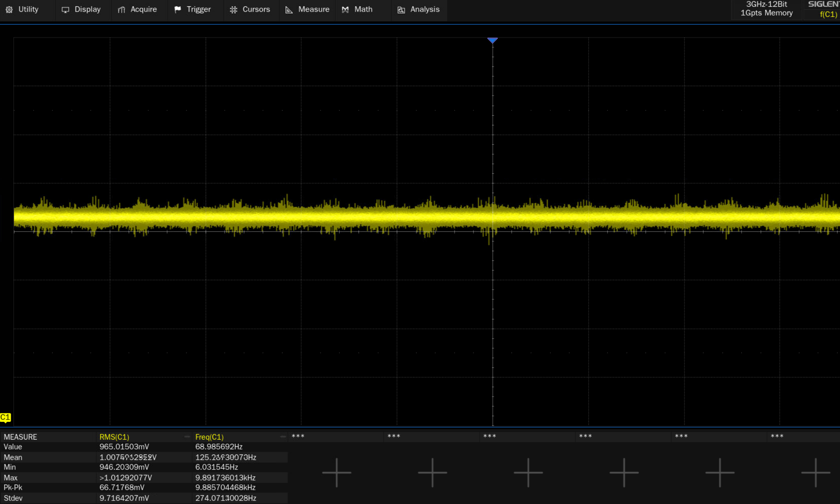Click the Math M icon
The width and height of the screenshot is (840, 504).
345,9
